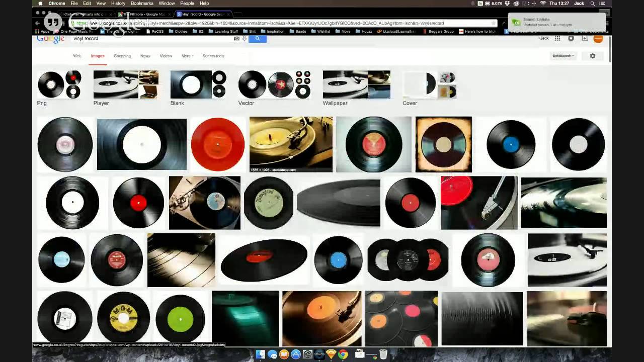Open the stupiddope.com turntable image result
644x362 pixels.
coord(291,144)
